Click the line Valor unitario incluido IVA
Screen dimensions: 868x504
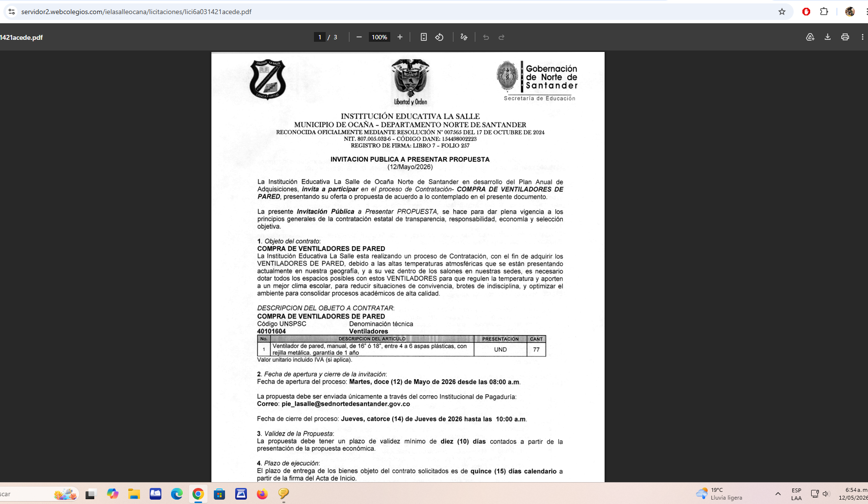pos(305,360)
